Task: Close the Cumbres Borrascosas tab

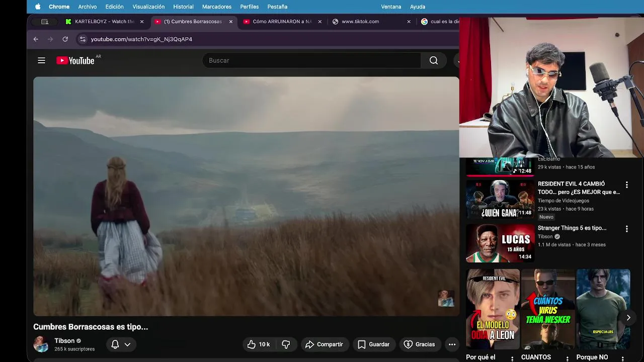Action: [231, 22]
